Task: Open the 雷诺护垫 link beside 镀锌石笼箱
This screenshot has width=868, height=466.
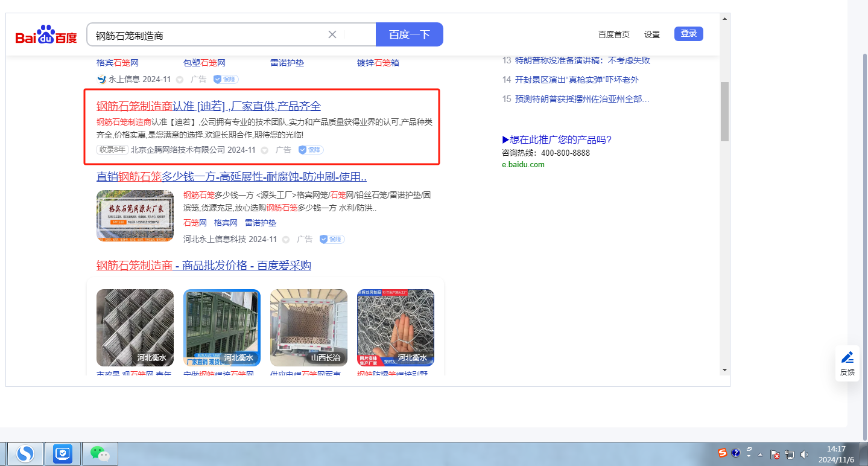Action: [287, 63]
